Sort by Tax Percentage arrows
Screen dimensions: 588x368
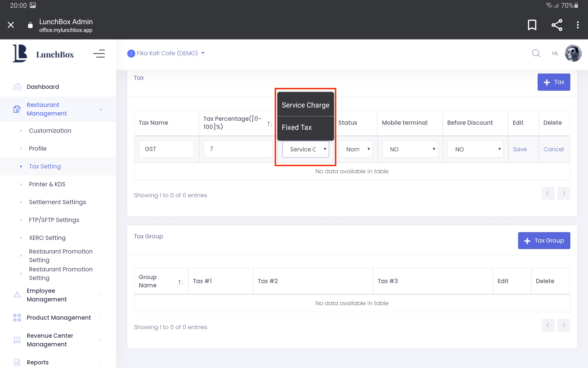270,124
